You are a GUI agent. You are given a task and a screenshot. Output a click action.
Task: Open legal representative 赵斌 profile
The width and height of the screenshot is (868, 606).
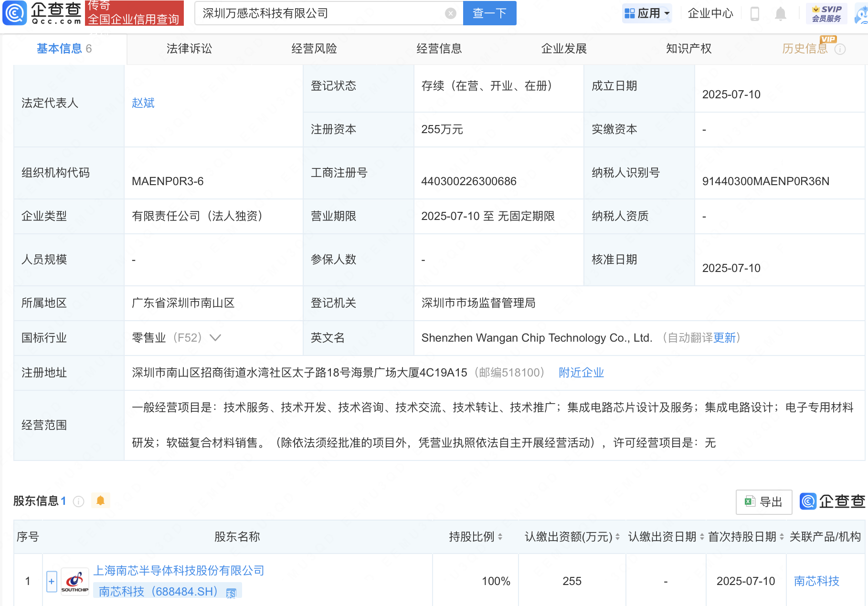click(143, 103)
